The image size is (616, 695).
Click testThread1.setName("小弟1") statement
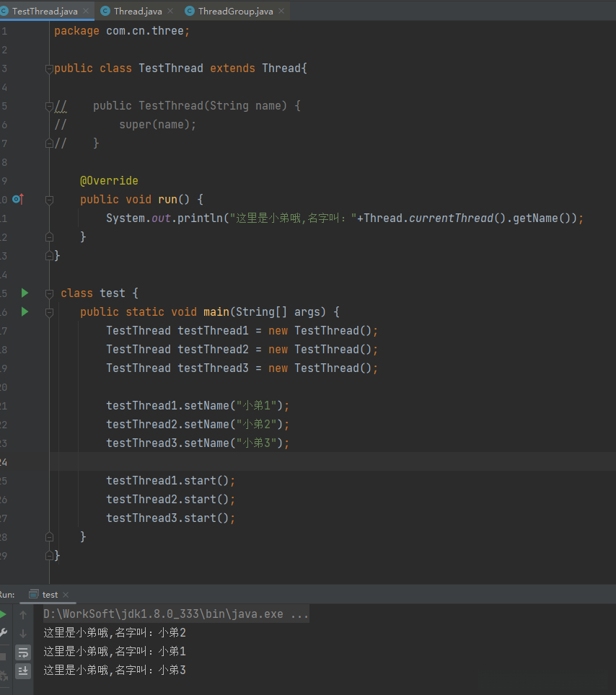pos(198,406)
